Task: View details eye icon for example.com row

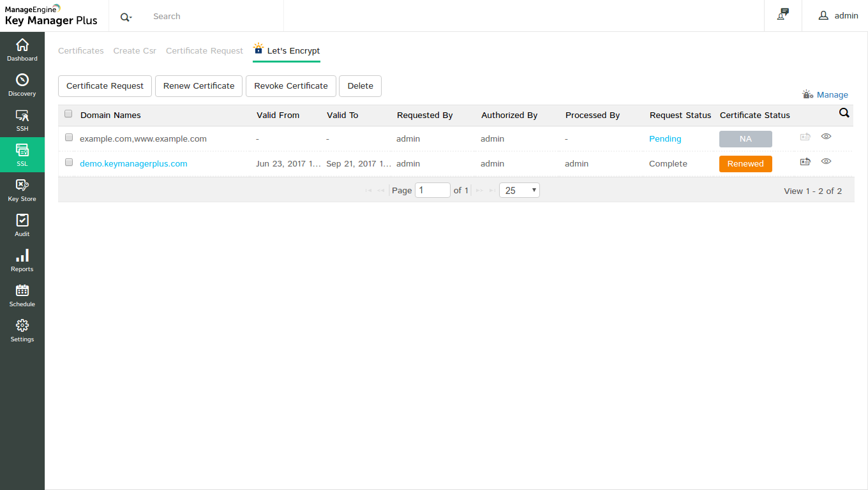Action: coord(826,137)
